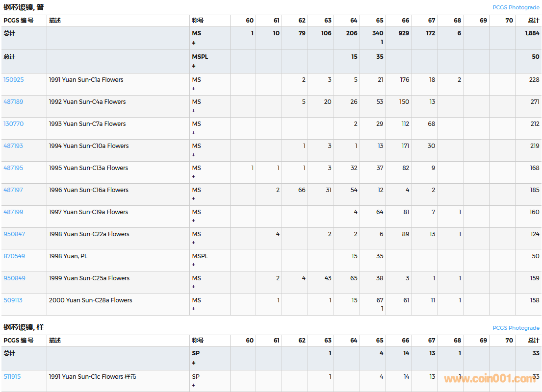Open the 950847 link for the 1998 Yuan

(x=13, y=234)
